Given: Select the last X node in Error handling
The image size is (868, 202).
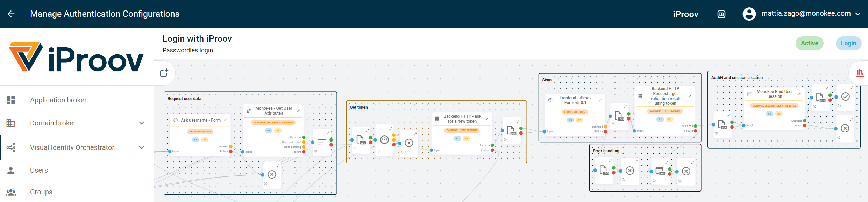Looking at the screenshot, I should (x=686, y=171).
